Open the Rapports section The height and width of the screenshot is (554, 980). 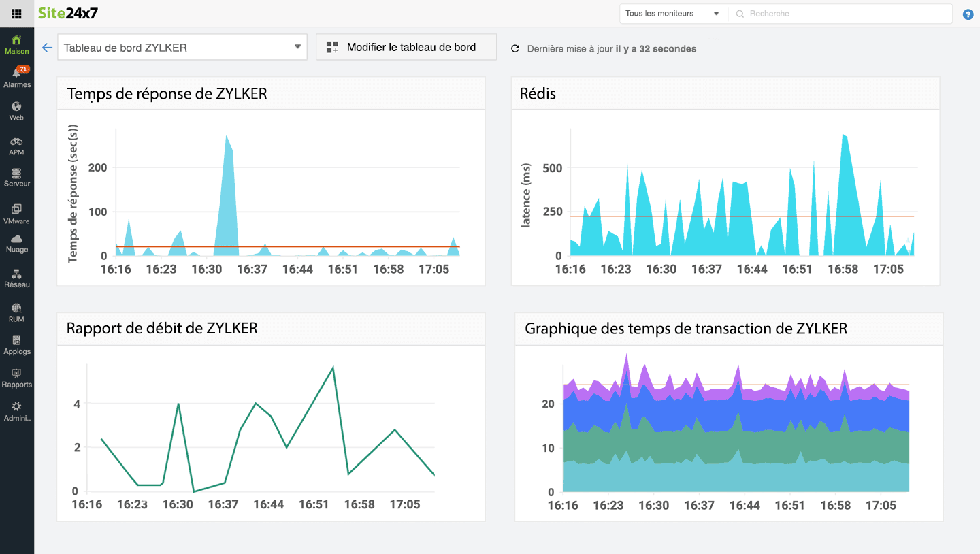(x=16, y=378)
